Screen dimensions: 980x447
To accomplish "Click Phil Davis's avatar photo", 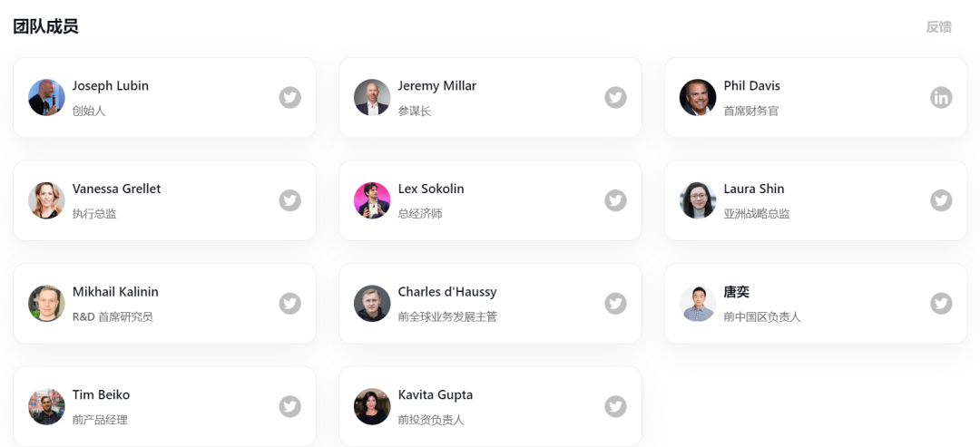I will coord(698,97).
